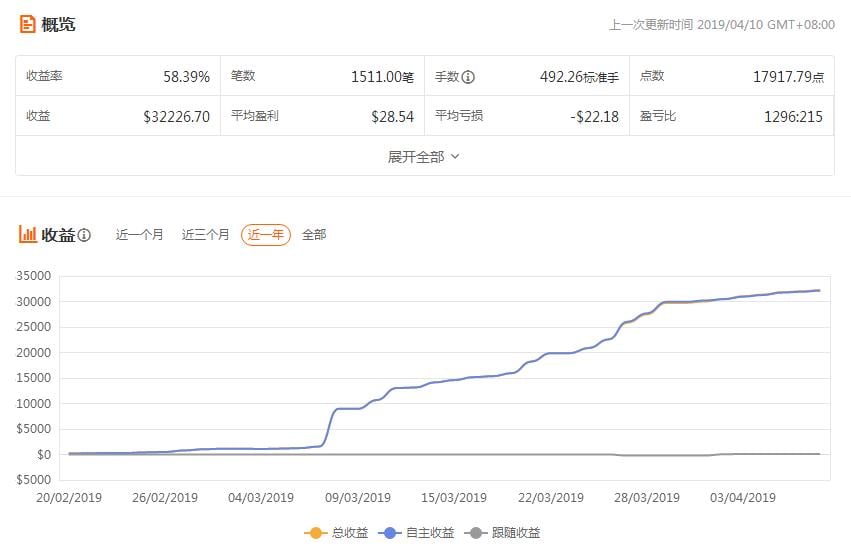Select the 近一个月 time range
The image size is (851, 560).
tap(139, 234)
